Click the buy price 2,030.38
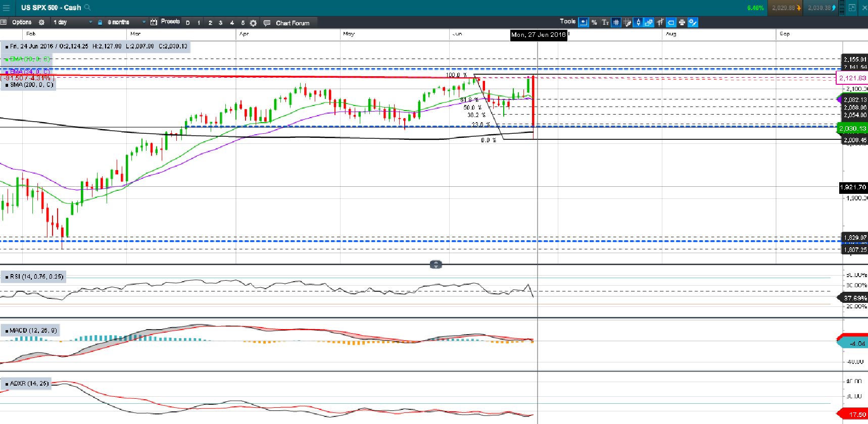This screenshot has width=868, height=424. [822, 8]
